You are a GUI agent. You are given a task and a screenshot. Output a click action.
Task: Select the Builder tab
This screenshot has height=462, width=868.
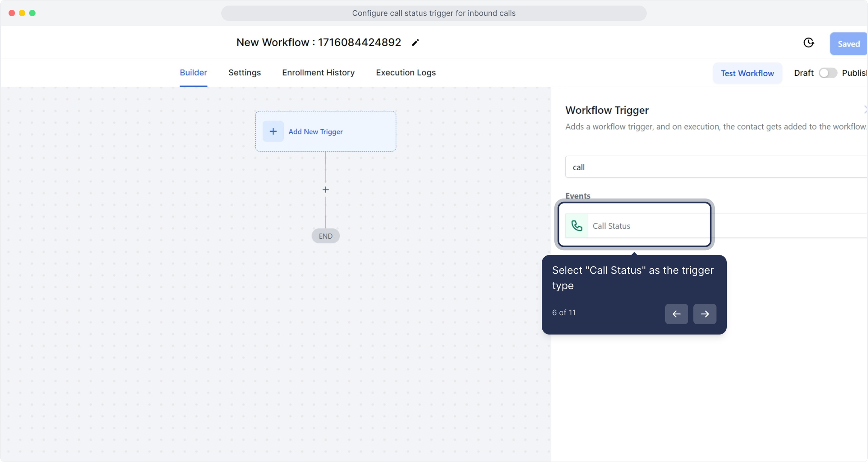click(193, 73)
